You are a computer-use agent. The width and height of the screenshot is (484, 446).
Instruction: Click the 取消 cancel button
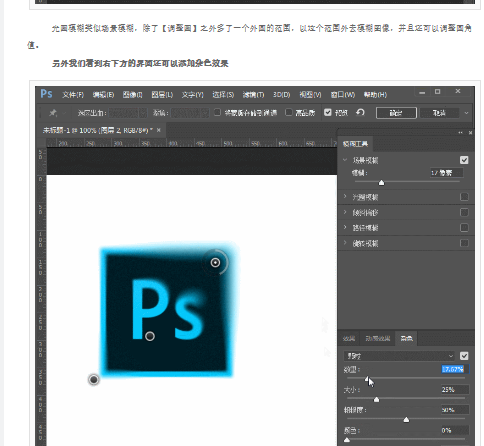pos(439,113)
